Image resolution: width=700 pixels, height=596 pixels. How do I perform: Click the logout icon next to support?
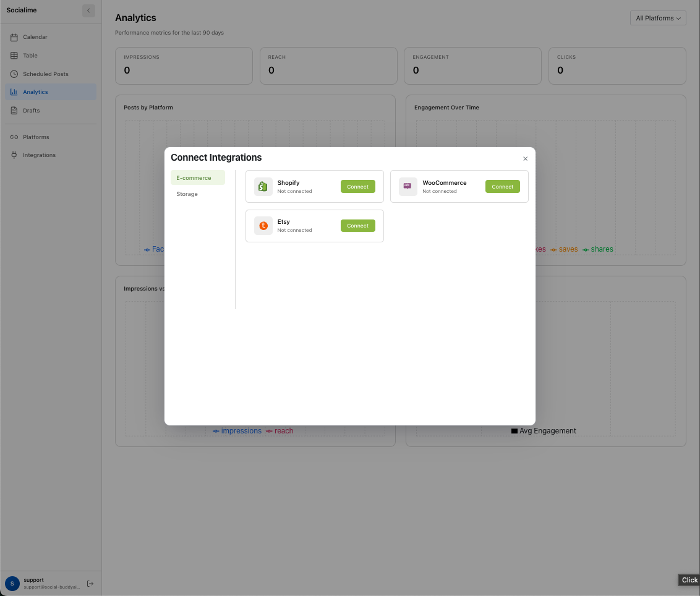click(x=90, y=583)
